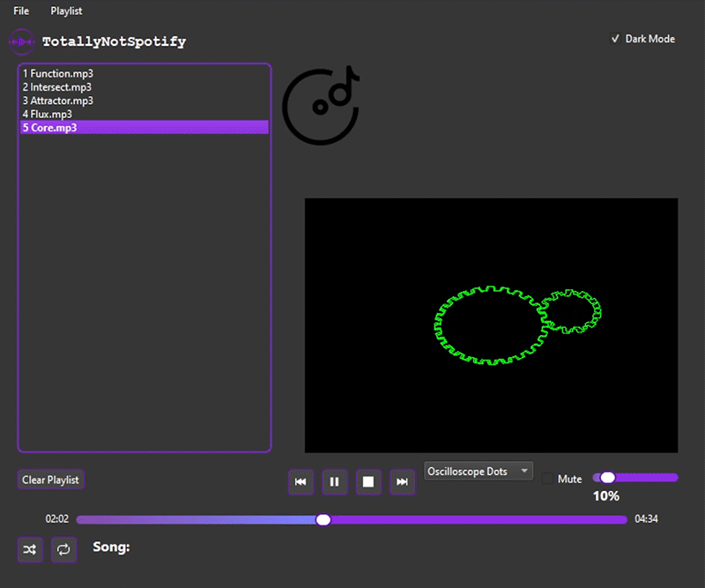Click the TotallyNotSpotify logo icon
Screen dimensions: 705x588
click(21, 41)
